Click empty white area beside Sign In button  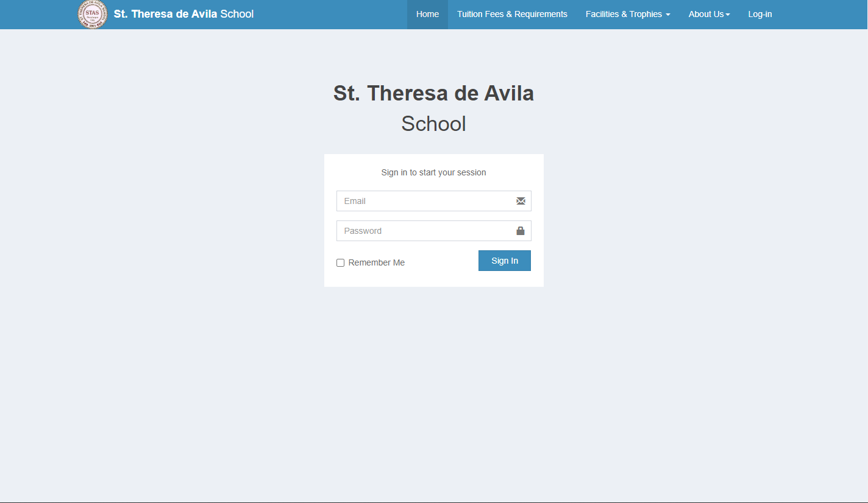coord(442,262)
